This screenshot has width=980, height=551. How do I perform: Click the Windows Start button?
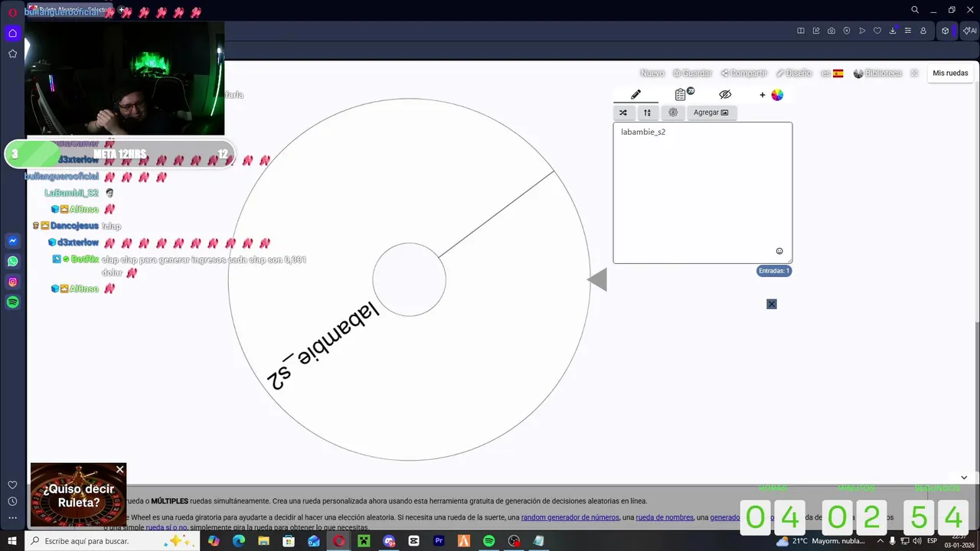pyautogui.click(x=12, y=541)
